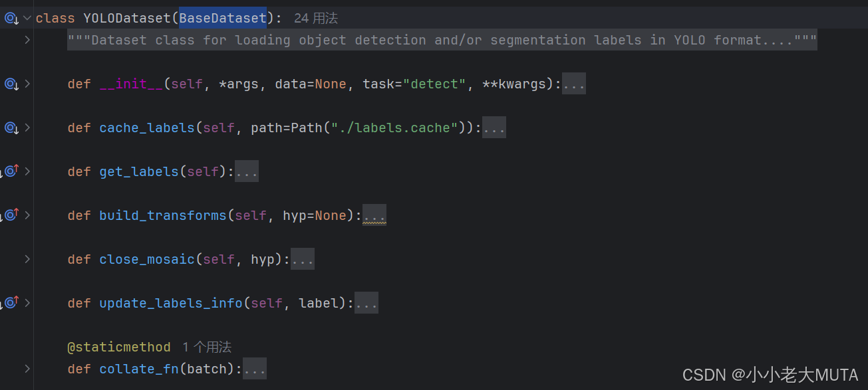Screen dimensions: 868x390
Task: Unfold update_labels_info with its gutter chevron
Action: point(27,303)
